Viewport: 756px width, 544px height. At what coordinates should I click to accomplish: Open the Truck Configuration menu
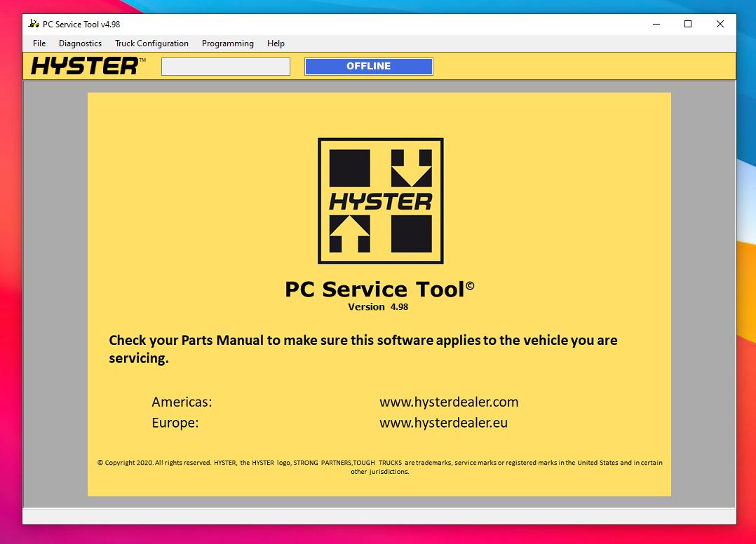point(151,43)
